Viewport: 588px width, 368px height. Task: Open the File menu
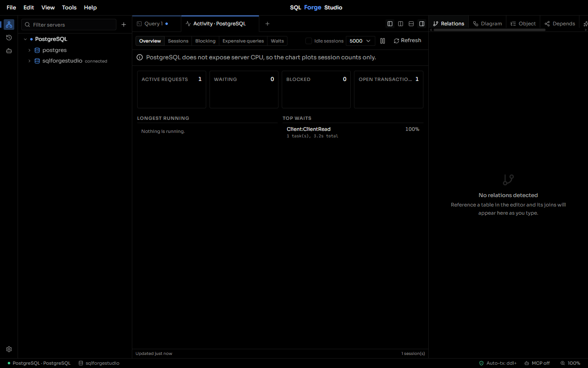point(11,7)
